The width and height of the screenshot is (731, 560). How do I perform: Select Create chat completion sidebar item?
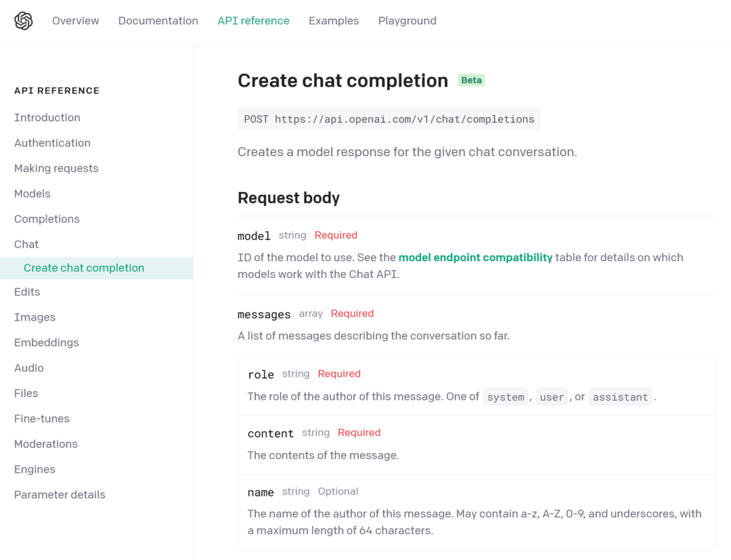point(84,268)
